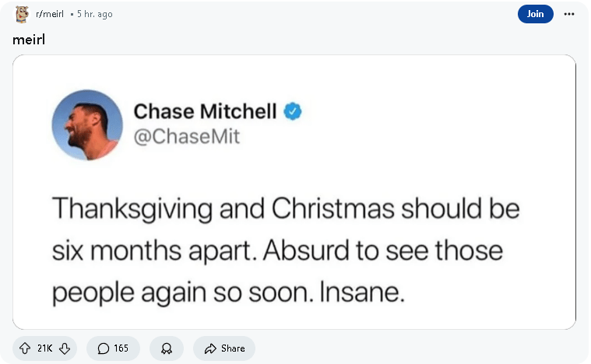Click the Share arrow icon
The width and height of the screenshot is (591, 364).
click(x=209, y=348)
